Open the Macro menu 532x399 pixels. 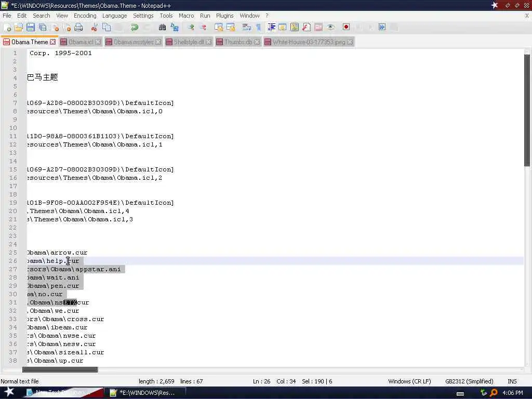(x=187, y=16)
